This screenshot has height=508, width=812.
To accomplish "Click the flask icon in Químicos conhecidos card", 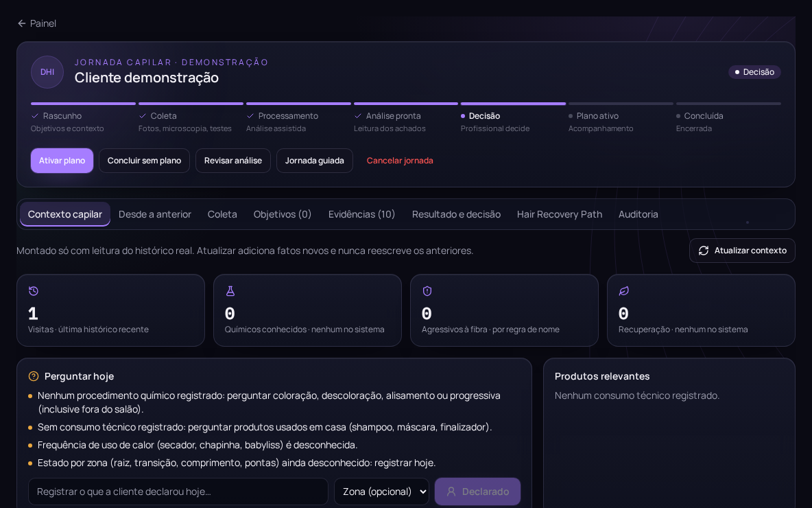I will point(230,291).
